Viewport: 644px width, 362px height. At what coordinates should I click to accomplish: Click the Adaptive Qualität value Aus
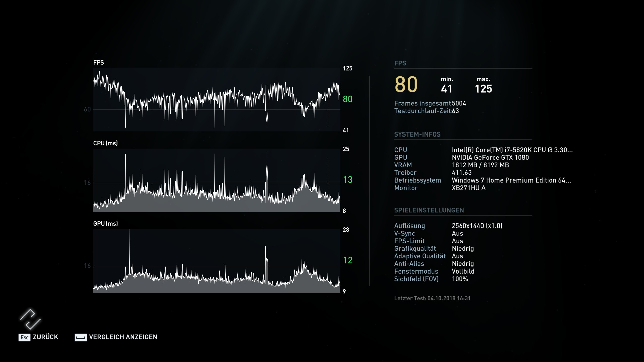click(457, 256)
